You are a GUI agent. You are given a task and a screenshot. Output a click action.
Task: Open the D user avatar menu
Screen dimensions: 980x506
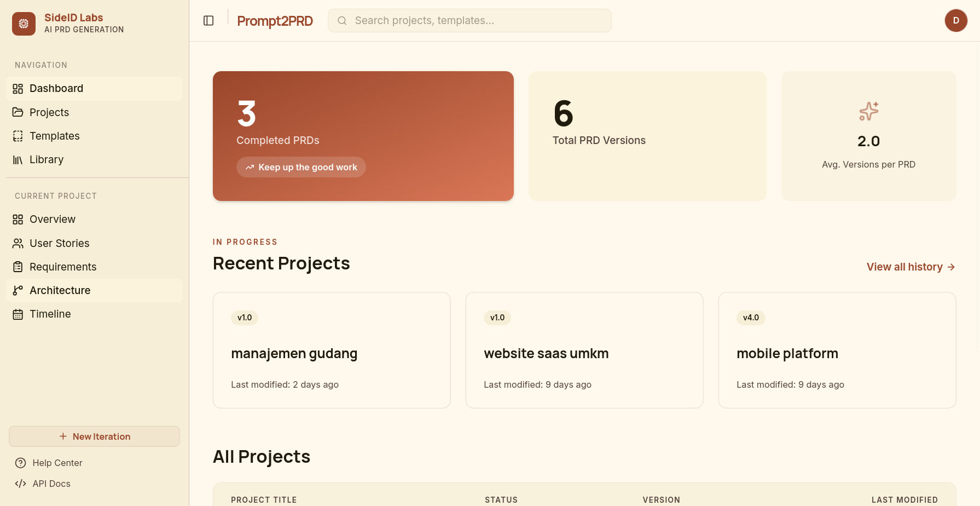click(x=956, y=20)
